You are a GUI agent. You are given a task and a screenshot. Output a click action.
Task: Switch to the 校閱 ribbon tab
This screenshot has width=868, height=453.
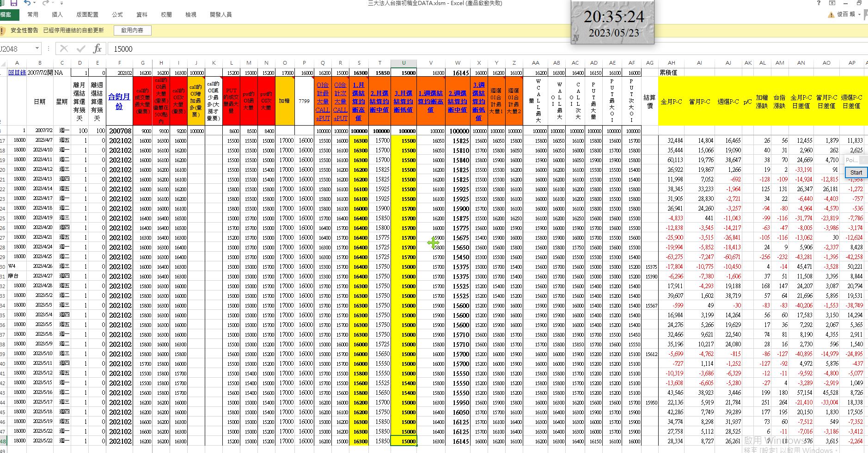pyautogui.click(x=166, y=15)
